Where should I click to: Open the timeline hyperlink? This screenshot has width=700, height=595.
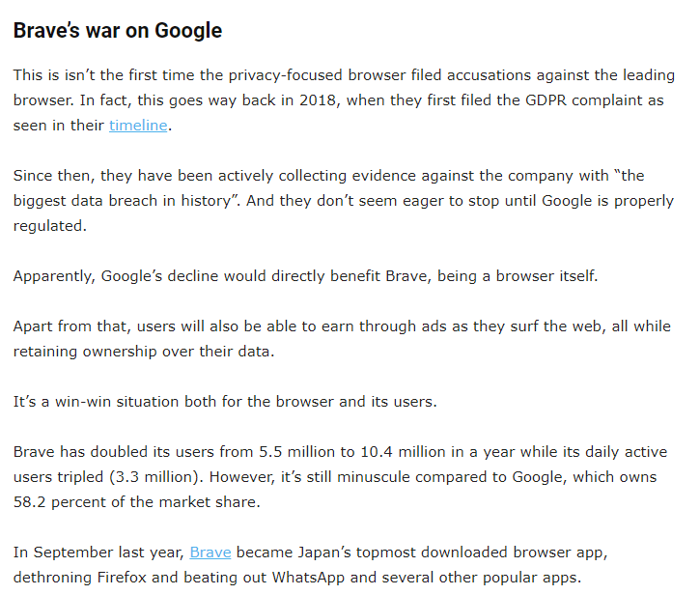(x=138, y=126)
